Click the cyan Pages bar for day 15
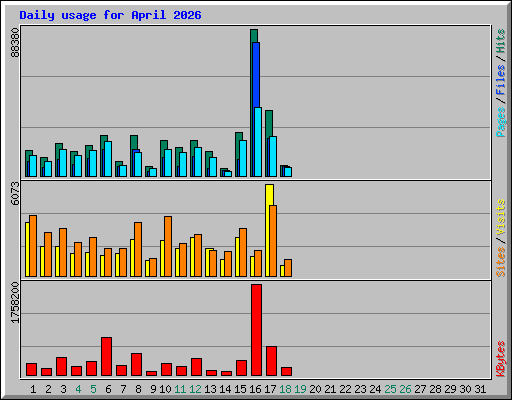The image size is (512, 400). click(243, 159)
